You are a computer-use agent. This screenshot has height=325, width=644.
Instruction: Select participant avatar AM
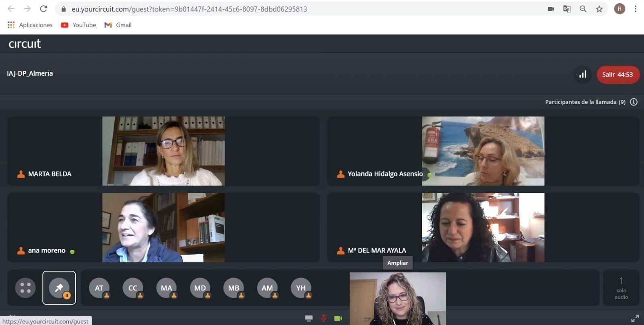point(267,288)
